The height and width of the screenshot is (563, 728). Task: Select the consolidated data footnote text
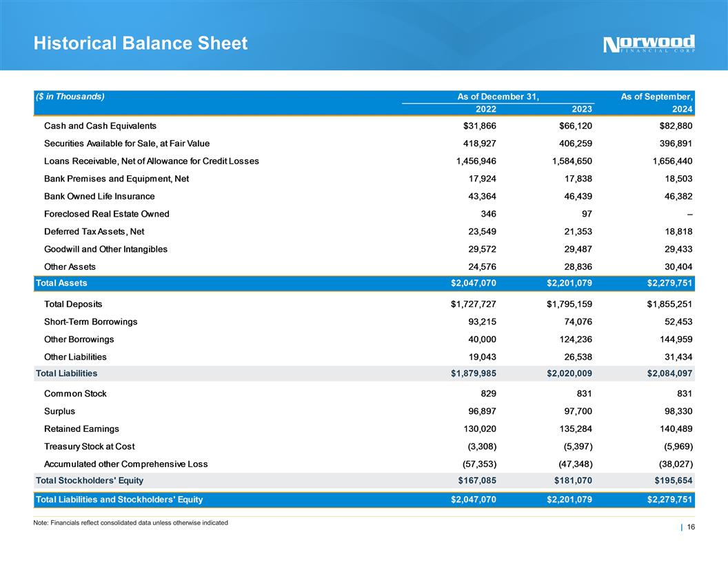[x=130, y=522]
